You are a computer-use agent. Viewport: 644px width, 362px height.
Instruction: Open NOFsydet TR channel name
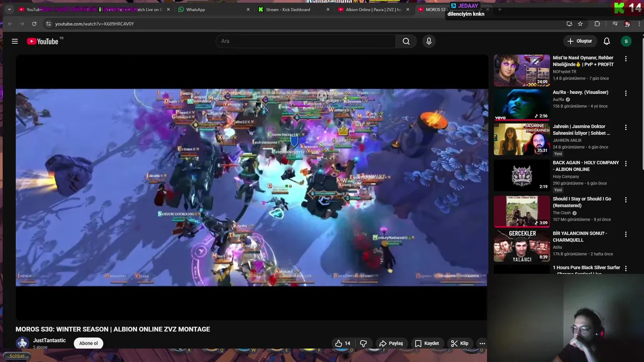pyautogui.click(x=565, y=72)
